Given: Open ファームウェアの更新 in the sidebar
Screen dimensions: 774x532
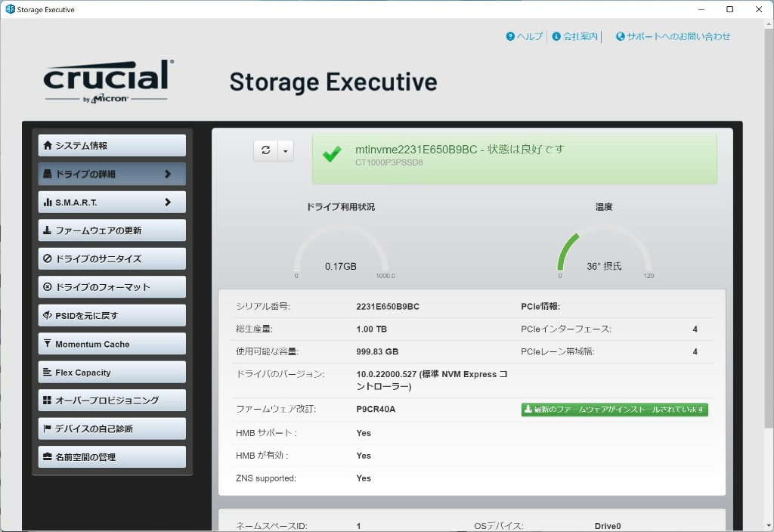Looking at the screenshot, I should [112, 230].
